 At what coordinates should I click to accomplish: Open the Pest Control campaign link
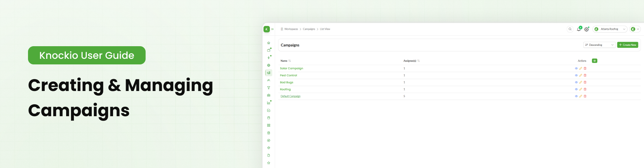[x=288, y=75]
